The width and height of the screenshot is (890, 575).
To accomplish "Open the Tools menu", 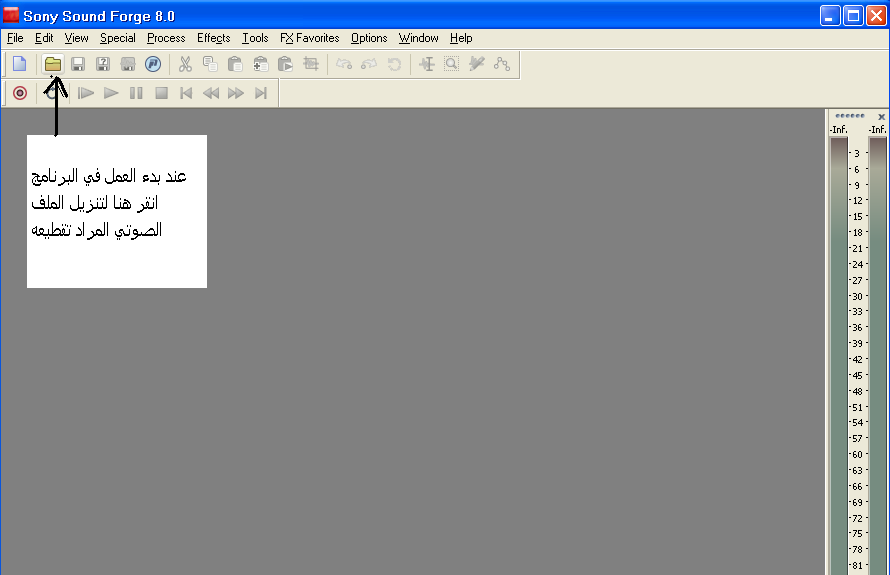I will tap(255, 38).
